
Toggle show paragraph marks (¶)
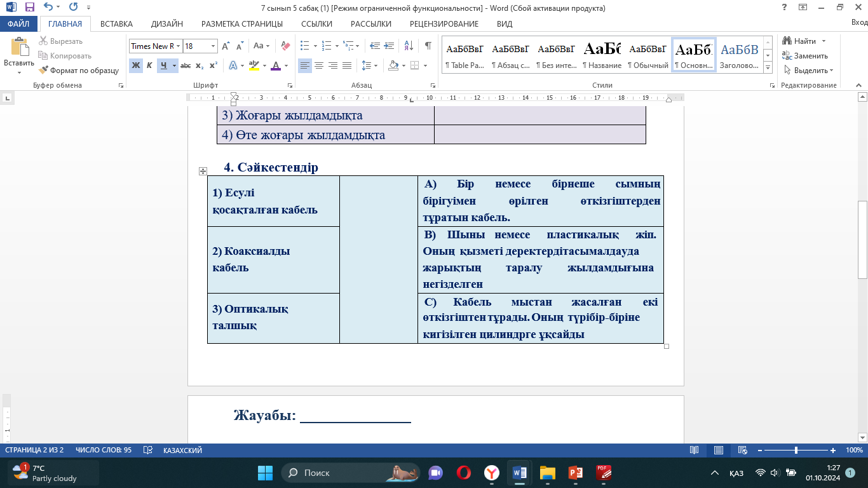[x=428, y=46]
